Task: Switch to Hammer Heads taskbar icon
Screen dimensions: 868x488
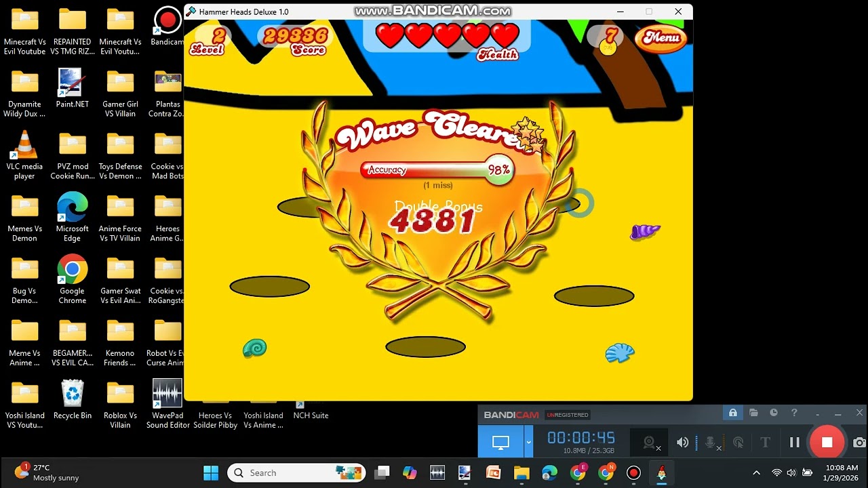Action: pos(661,472)
